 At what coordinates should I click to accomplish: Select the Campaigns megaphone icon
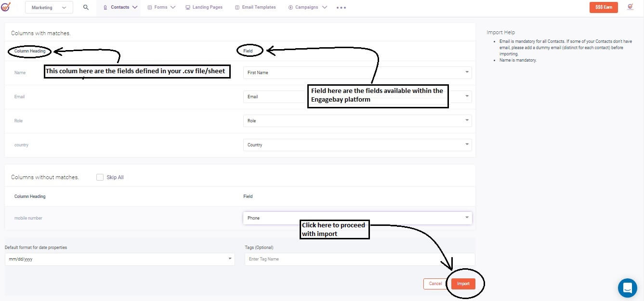(x=289, y=7)
